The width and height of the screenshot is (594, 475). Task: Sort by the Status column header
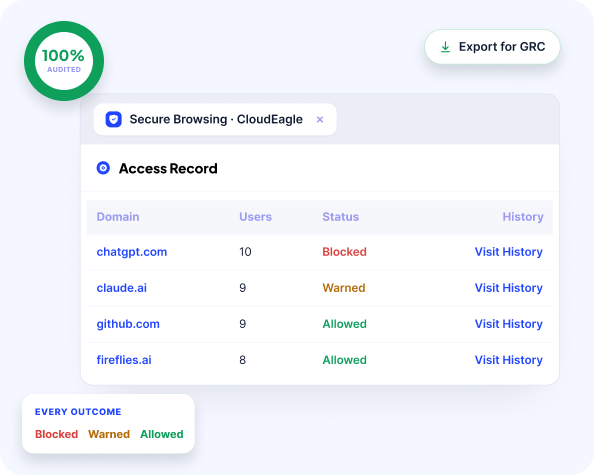click(341, 217)
